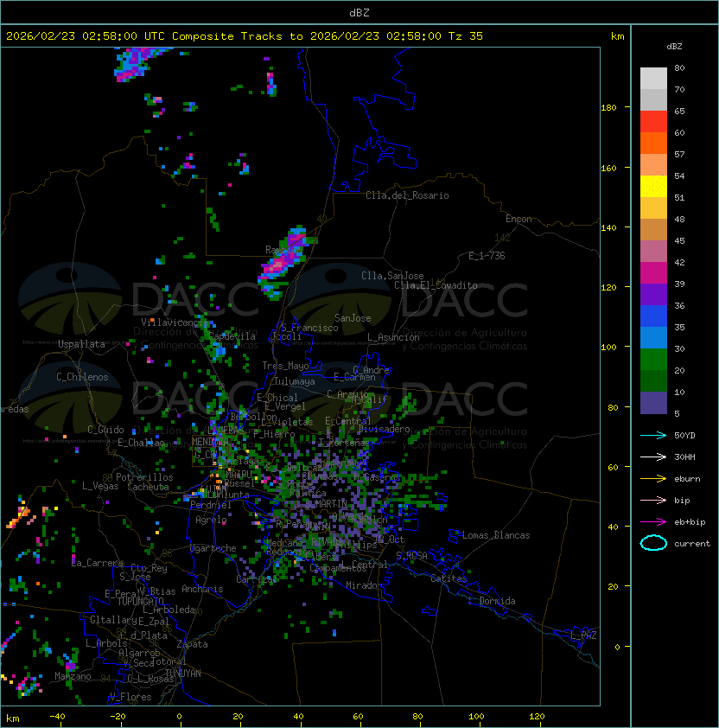This screenshot has height=728, width=719.
Task: Click the Tres_Mayo label
Action: coord(285,366)
